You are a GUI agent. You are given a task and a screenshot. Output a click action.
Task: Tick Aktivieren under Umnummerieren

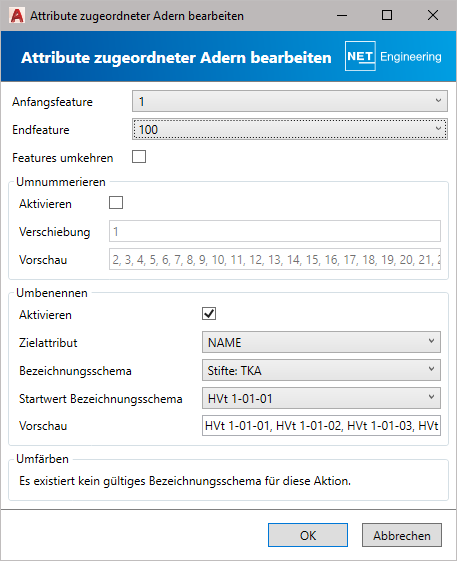116,203
